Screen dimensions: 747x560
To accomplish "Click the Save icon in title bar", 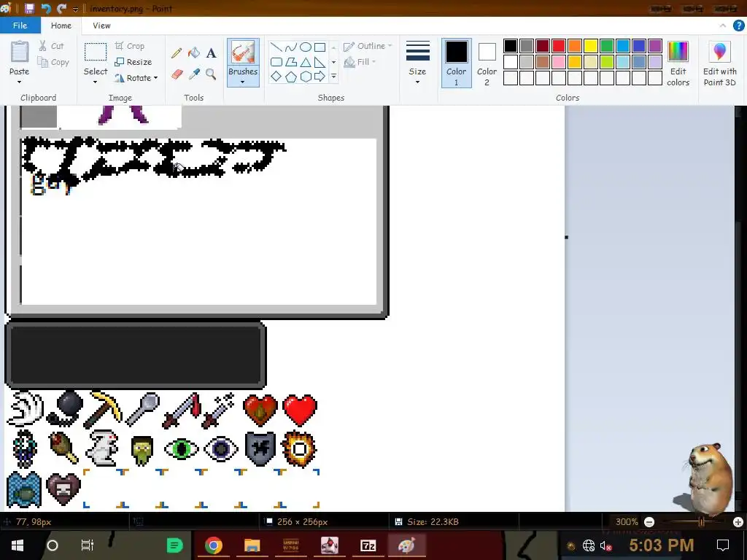I will tap(29, 9).
